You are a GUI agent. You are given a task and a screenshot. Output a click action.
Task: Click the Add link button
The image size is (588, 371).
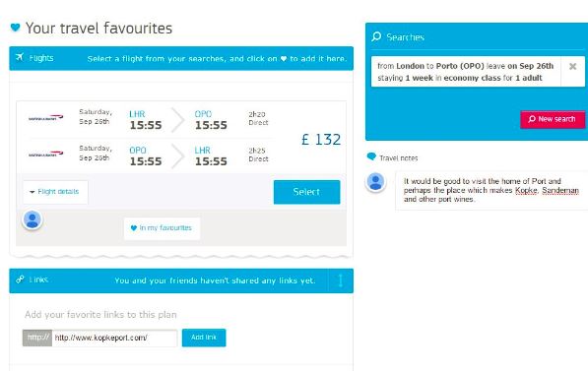[x=204, y=338]
